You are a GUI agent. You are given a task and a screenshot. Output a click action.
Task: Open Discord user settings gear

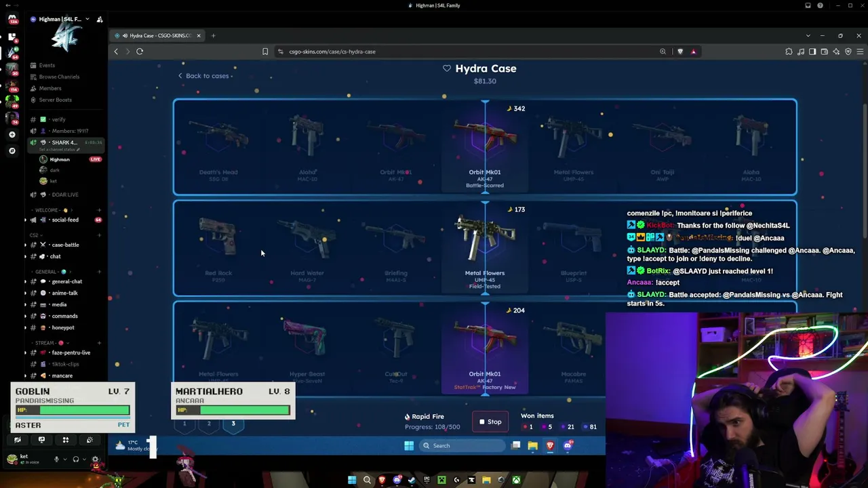point(95,460)
